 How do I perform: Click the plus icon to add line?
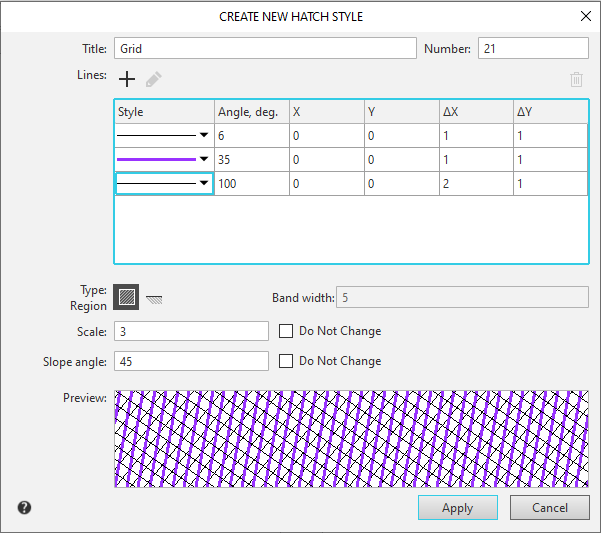[x=126, y=79]
